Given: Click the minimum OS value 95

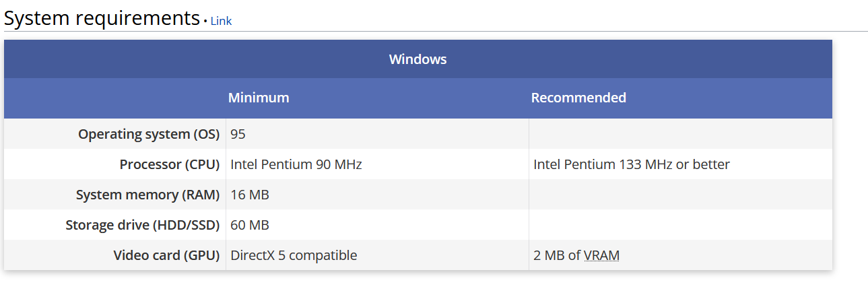Looking at the screenshot, I should coord(238,134).
